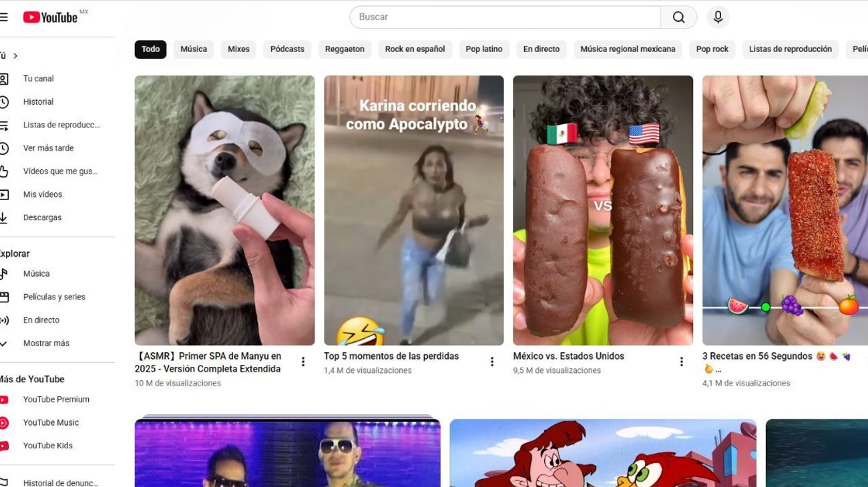
Task: Select the Pop latino filter chip
Action: (x=484, y=49)
